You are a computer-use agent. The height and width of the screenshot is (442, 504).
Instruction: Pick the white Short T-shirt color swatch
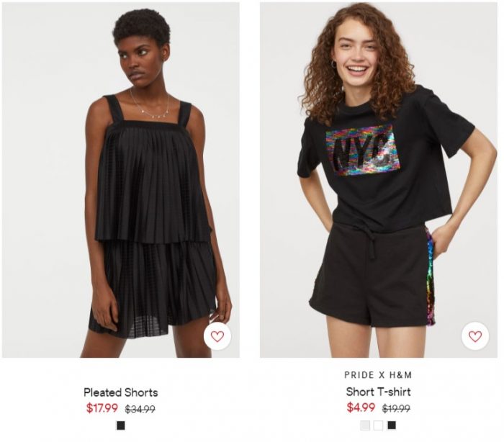[x=378, y=425]
